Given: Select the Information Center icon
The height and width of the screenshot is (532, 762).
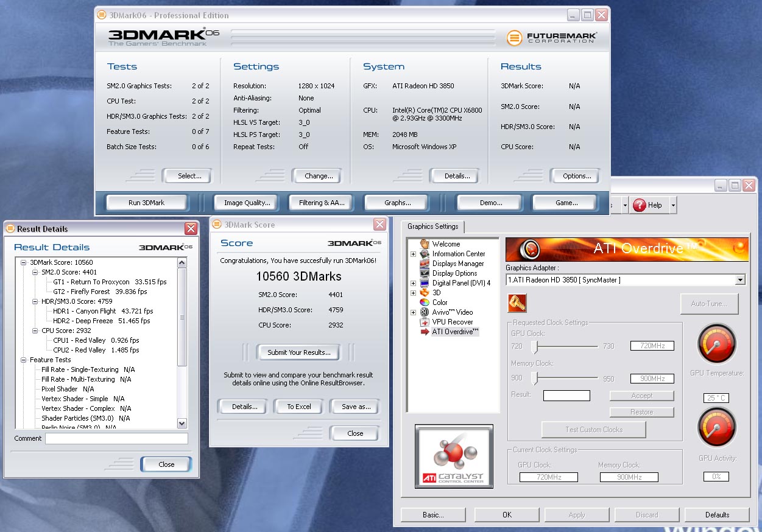Looking at the screenshot, I should (x=425, y=254).
